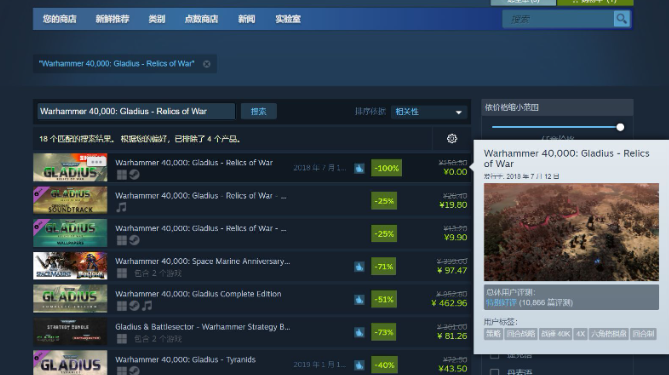Click the 策略 tag in hover preview
The width and height of the screenshot is (669, 375).
[x=493, y=334]
